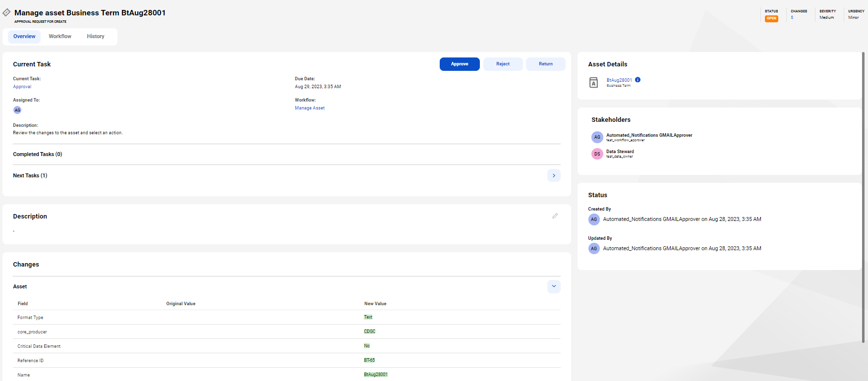
Task: Expand the Next Tasks chevron
Action: (x=554, y=175)
